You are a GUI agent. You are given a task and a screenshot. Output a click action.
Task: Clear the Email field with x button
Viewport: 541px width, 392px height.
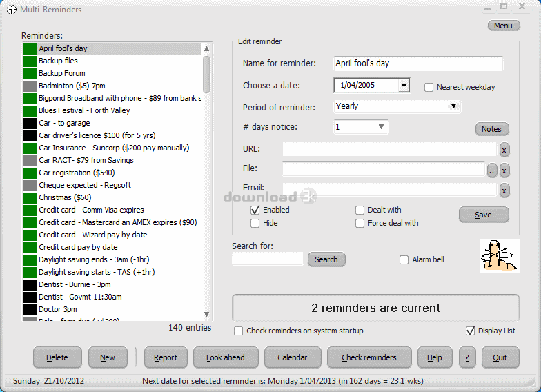pyautogui.click(x=504, y=190)
